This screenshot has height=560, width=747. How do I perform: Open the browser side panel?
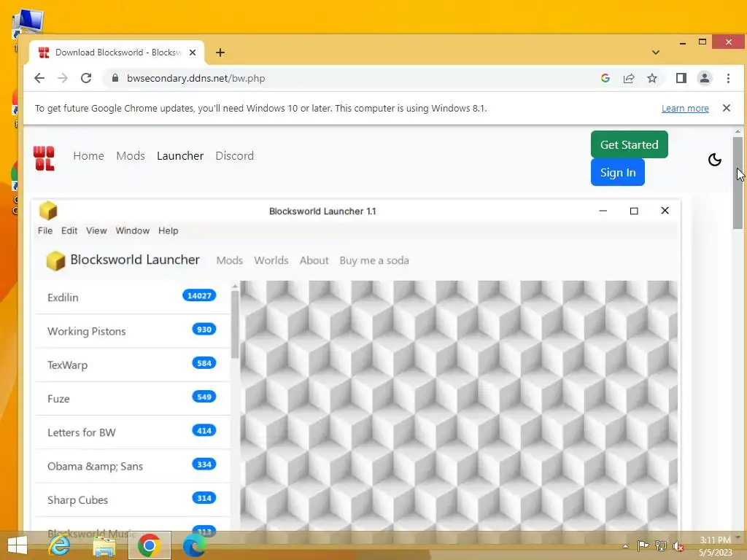click(681, 78)
